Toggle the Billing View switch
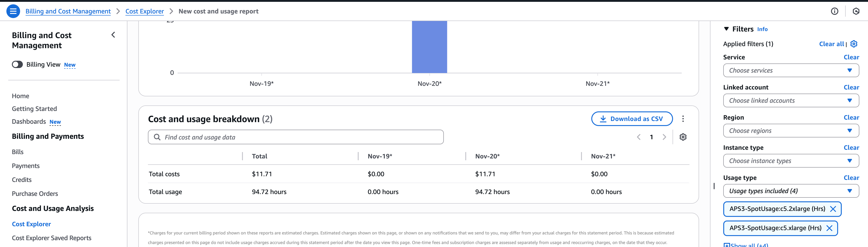 coord(18,64)
